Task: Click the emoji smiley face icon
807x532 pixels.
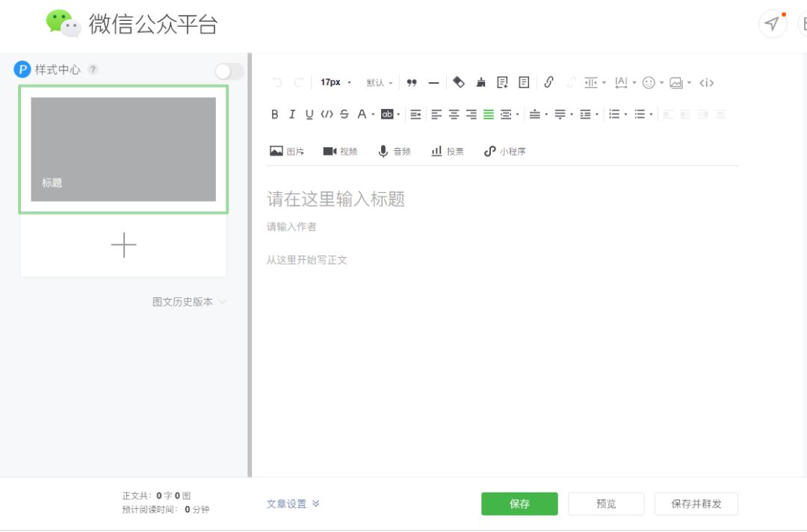Action: tap(649, 83)
